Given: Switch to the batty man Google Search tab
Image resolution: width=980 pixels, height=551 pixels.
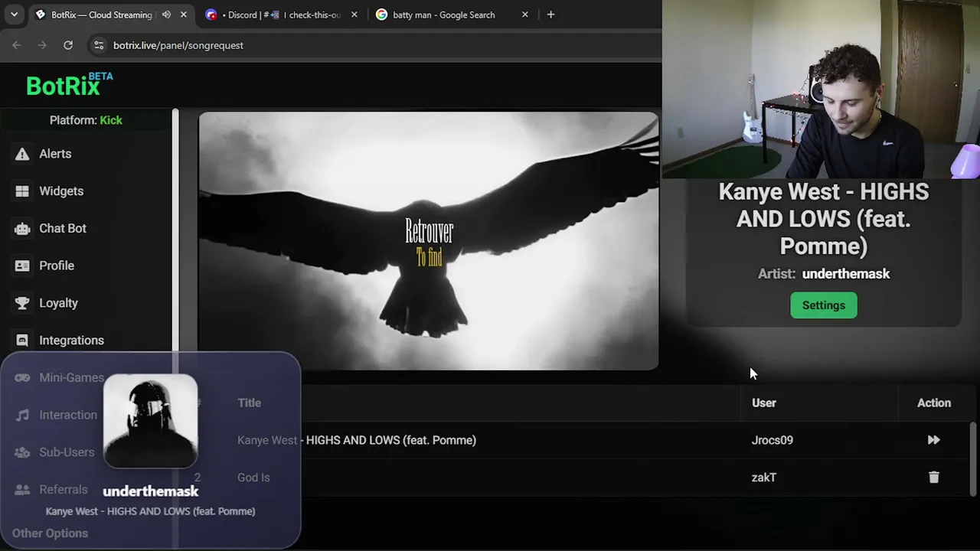Looking at the screenshot, I should 452,15.
